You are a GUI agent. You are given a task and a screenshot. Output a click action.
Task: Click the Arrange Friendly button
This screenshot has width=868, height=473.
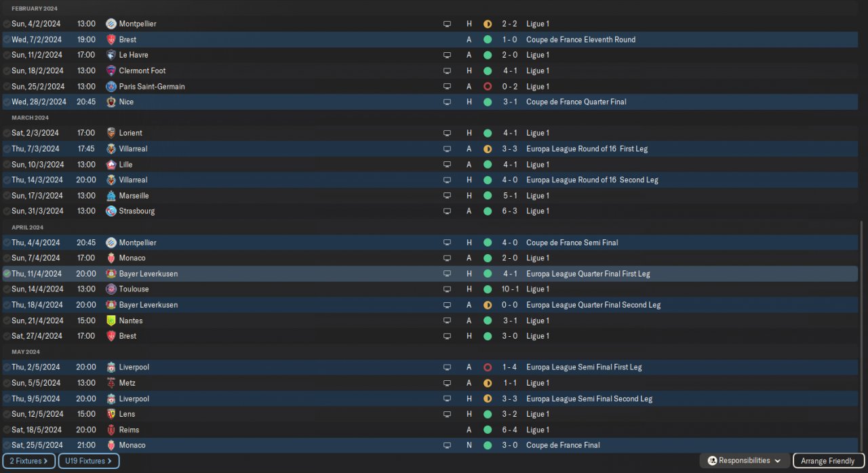pos(827,461)
